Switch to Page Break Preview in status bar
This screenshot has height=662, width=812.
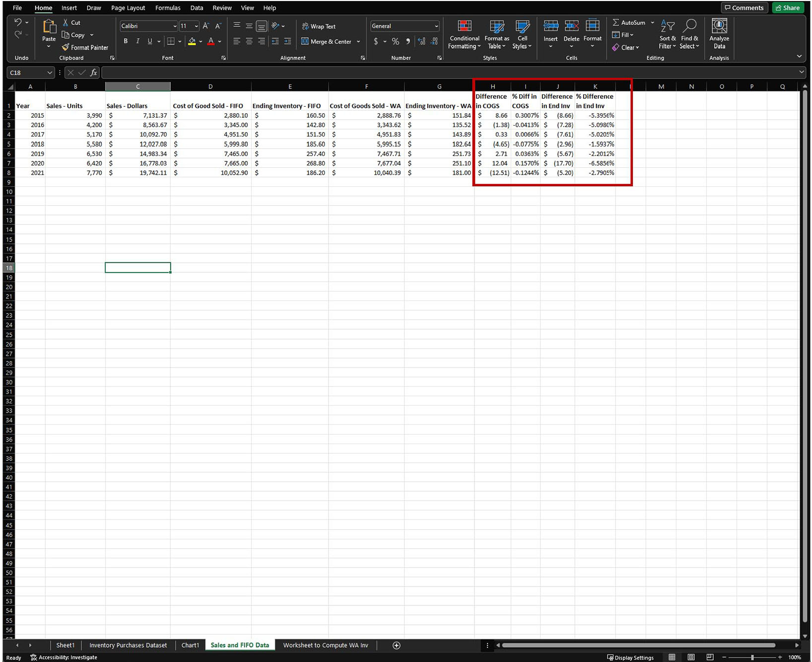point(710,657)
